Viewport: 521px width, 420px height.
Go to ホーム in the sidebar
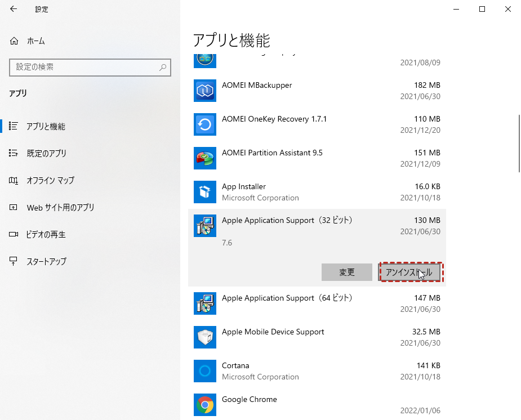coord(36,41)
